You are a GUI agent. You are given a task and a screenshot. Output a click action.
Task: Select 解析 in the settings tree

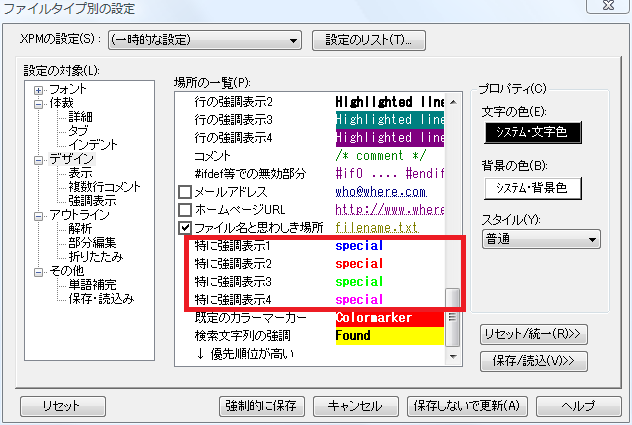80,229
